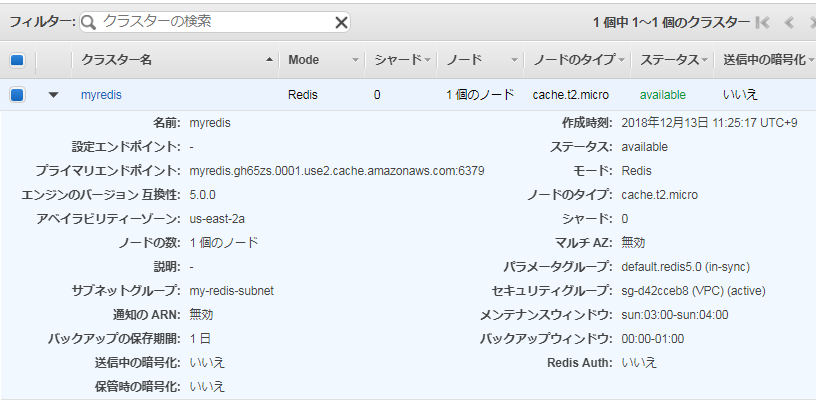Screen dimensions: 816x400
Task: Click the primary endpoint address text
Action: 337,171
